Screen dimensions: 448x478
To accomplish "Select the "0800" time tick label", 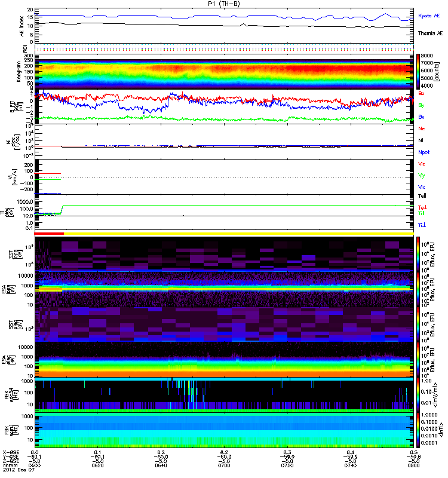I will click(413, 465).
